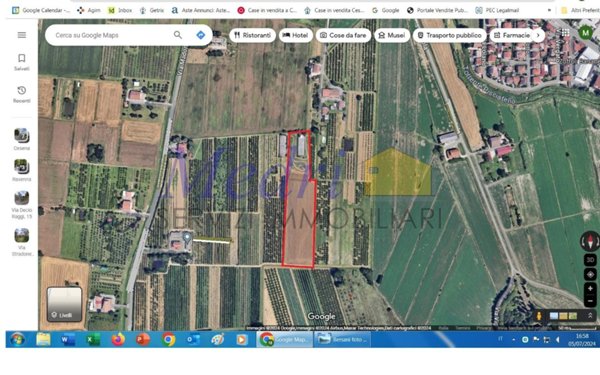Filter map by Farmacie
This screenshot has height=375, width=600.
tap(512, 35)
